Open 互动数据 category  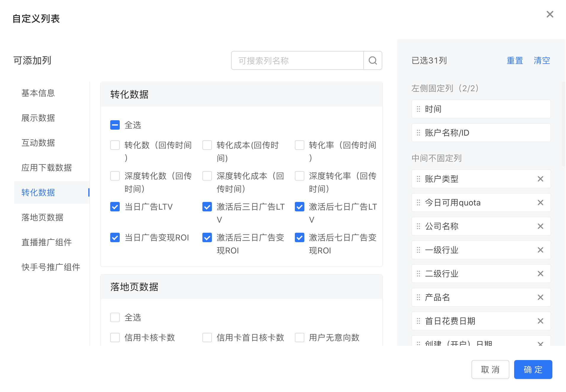(x=52, y=143)
